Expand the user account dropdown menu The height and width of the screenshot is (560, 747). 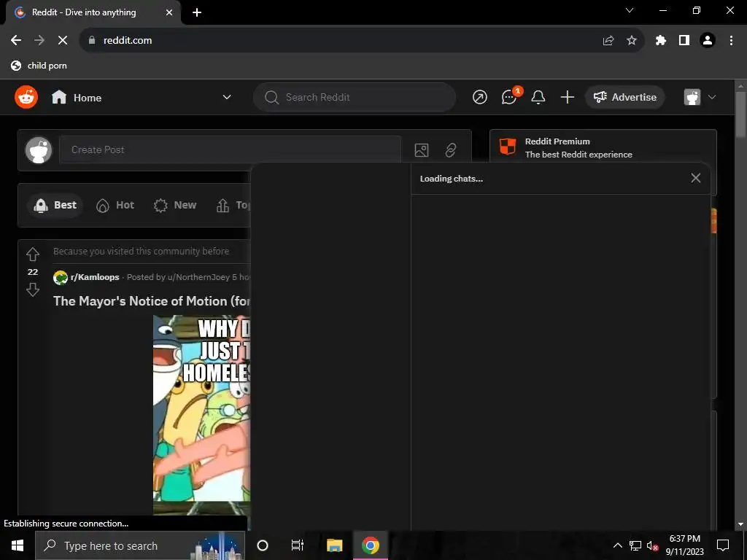(712, 97)
